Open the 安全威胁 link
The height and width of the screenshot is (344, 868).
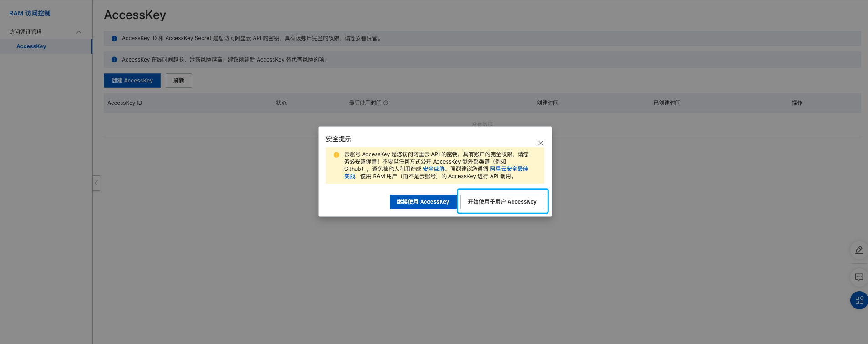tap(433, 169)
